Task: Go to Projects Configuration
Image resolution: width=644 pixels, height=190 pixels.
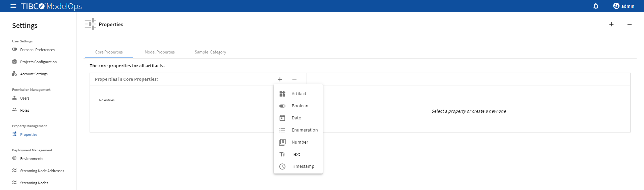Action: pos(38,62)
